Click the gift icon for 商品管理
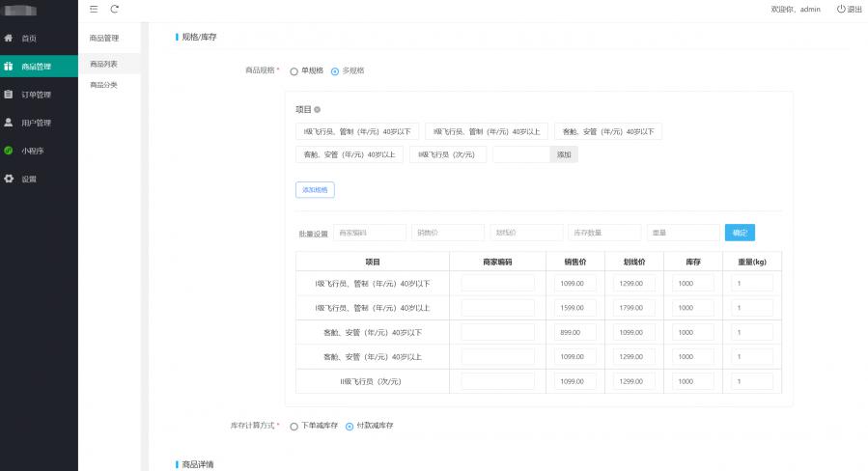The height and width of the screenshot is (471, 868). tap(9, 67)
